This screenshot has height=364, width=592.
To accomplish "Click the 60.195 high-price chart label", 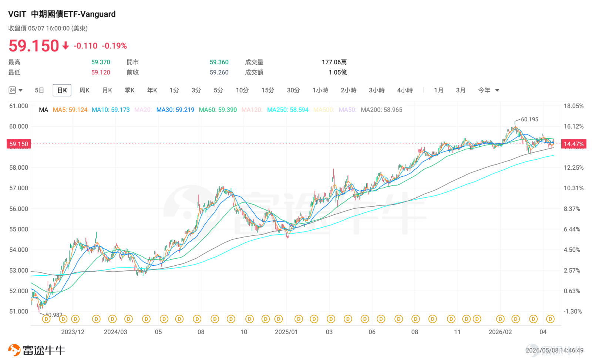I will (529, 119).
